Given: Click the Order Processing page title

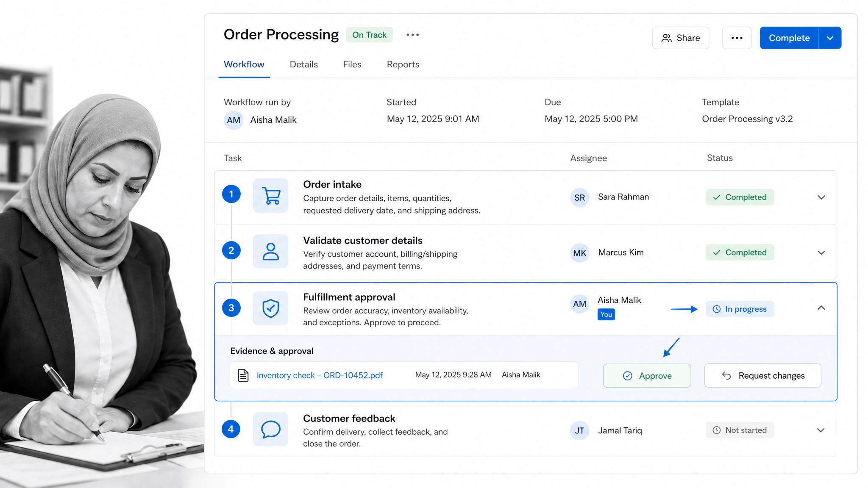Looking at the screenshot, I should tap(281, 35).
